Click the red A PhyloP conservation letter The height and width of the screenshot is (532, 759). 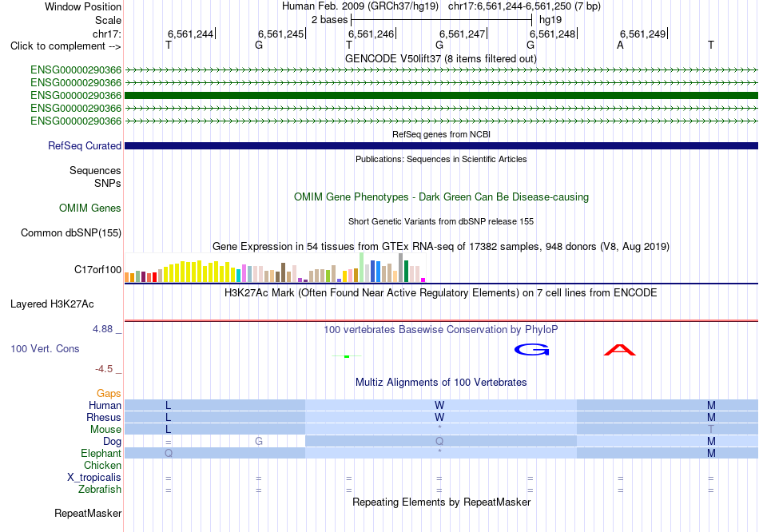(620, 350)
